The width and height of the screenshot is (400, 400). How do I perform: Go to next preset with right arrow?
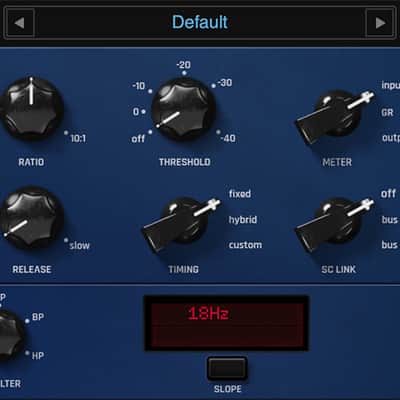pyautogui.click(x=380, y=23)
